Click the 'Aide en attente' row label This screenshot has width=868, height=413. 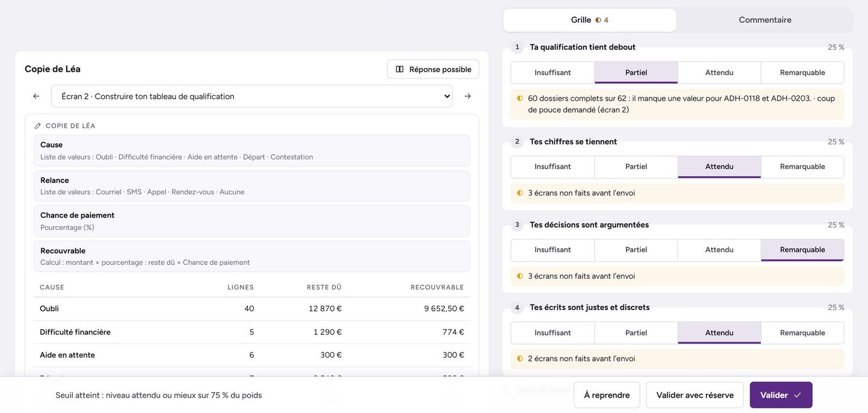(67, 355)
